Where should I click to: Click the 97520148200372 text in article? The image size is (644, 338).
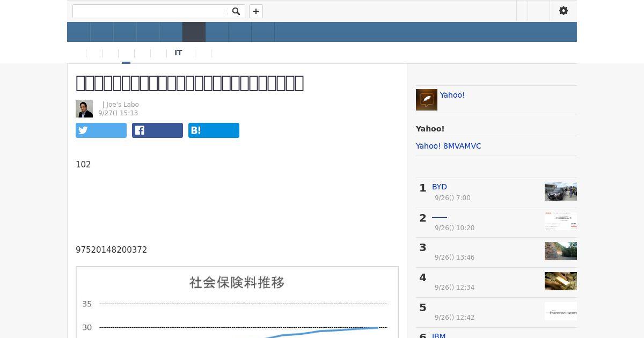click(x=111, y=250)
